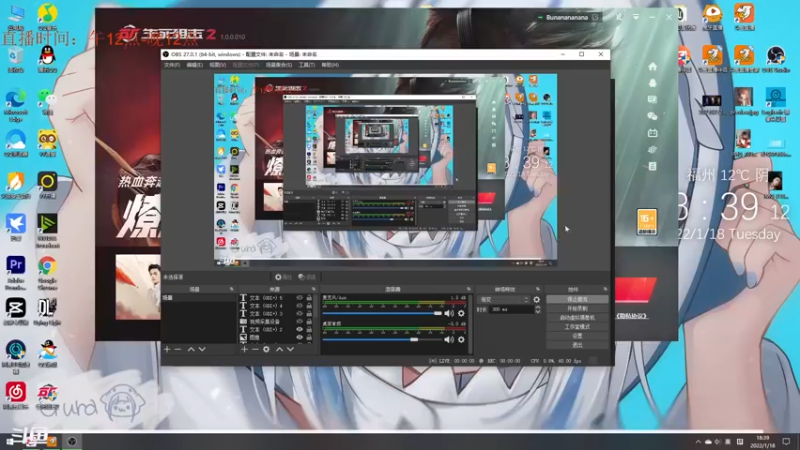
Task: Open scene transition type dropdown
Action: (x=504, y=299)
